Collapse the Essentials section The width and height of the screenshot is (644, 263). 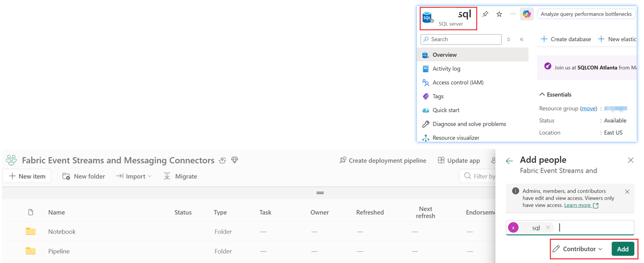point(555,95)
